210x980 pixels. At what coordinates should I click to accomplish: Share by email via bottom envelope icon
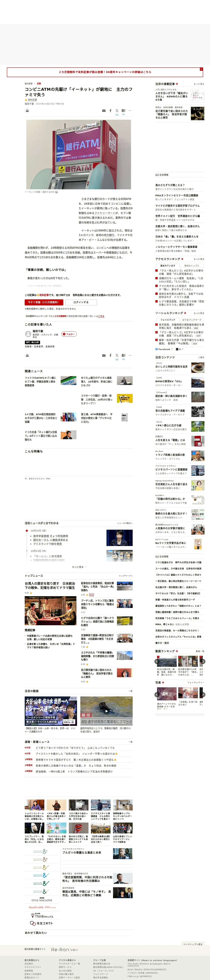pos(104,355)
